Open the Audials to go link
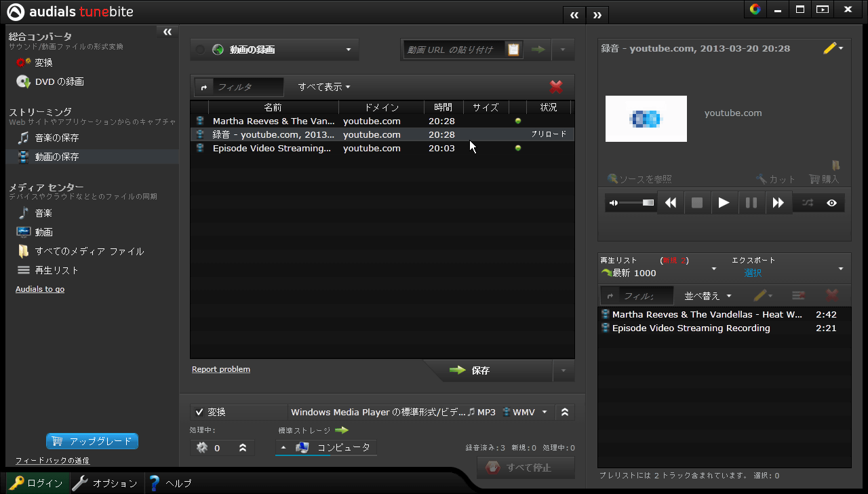Screen dimensions: 868x494 tap(40, 289)
